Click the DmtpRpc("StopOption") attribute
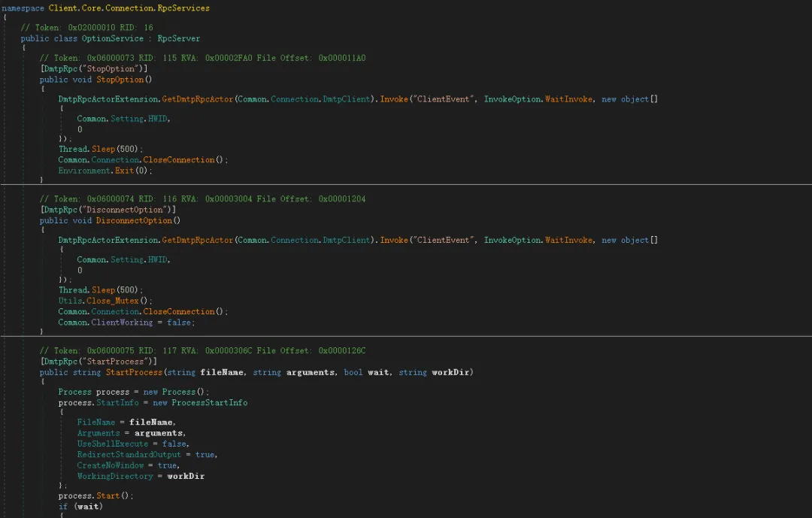Image resolution: width=812 pixels, height=518 pixels. pos(94,69)
